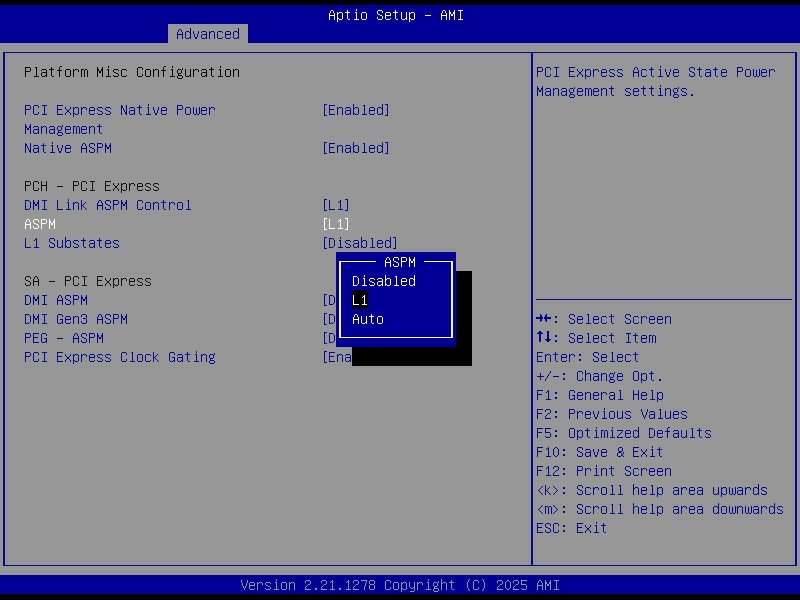This screenshot has height=600, width=800.
Task: Select the PCI Express Clock Gating option
Action: coord(120,357)
